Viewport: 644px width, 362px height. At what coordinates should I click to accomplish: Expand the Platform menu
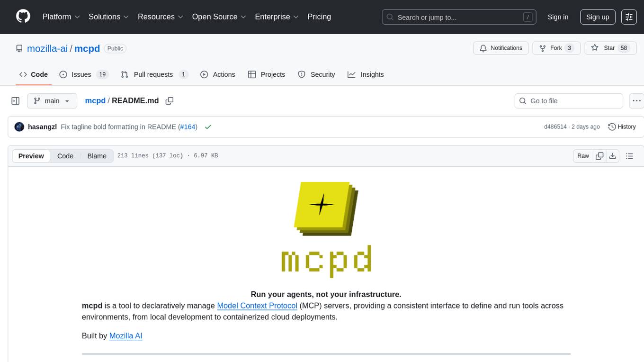(x=61, y=17)
